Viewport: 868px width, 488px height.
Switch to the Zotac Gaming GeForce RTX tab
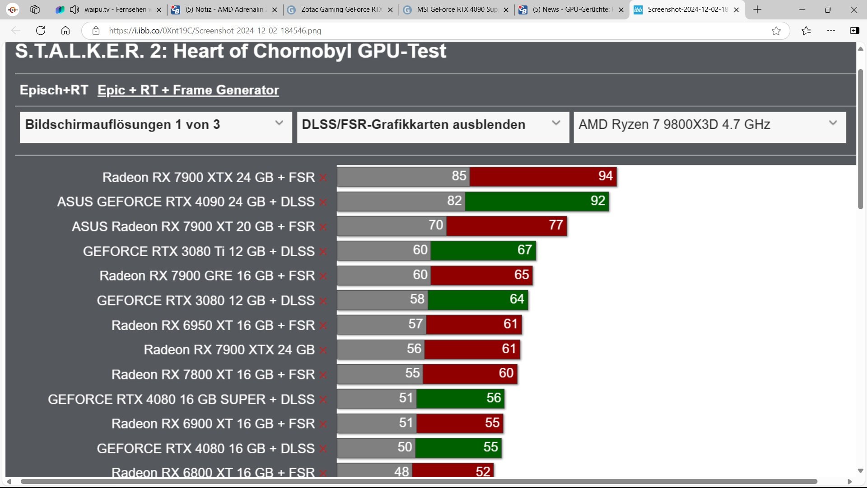click(341, 9)
